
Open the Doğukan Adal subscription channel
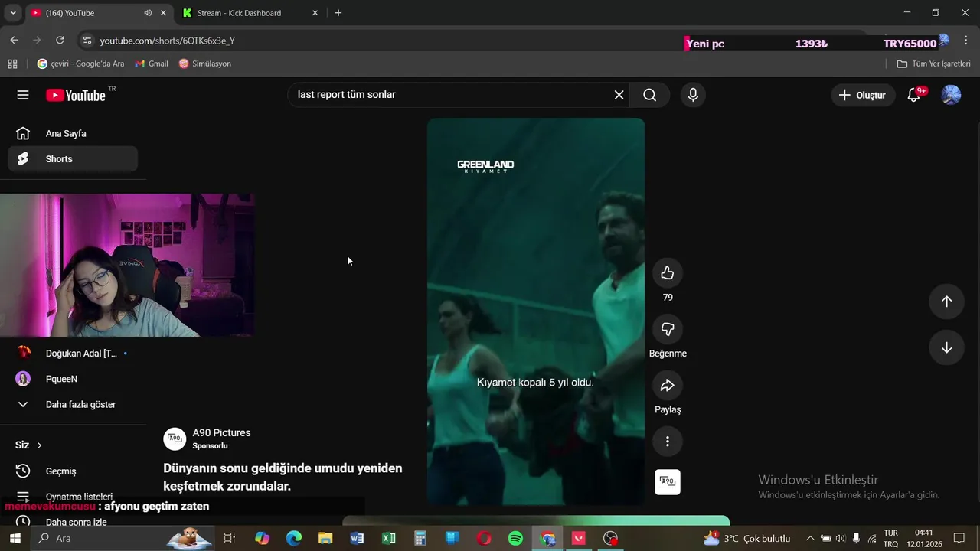[x=73, y=354]
